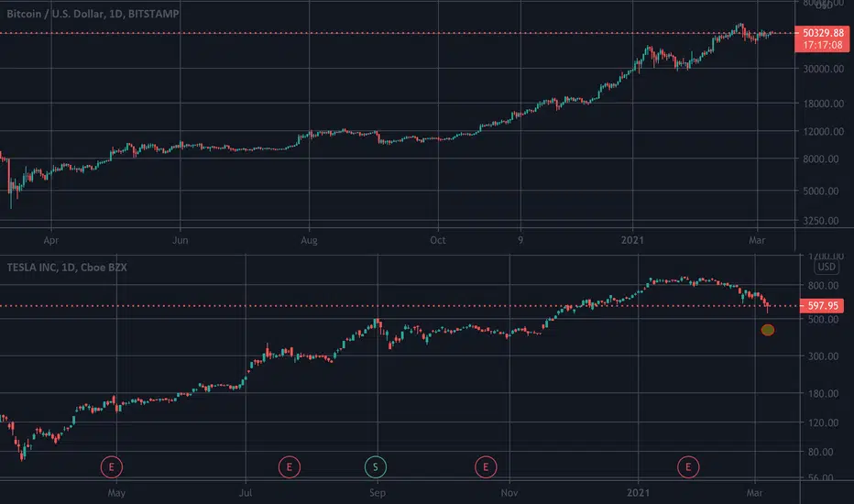The image size is (854, 504).
Task: Click 180.00 on Tesla price axis
Action: [x=823, y=393]
